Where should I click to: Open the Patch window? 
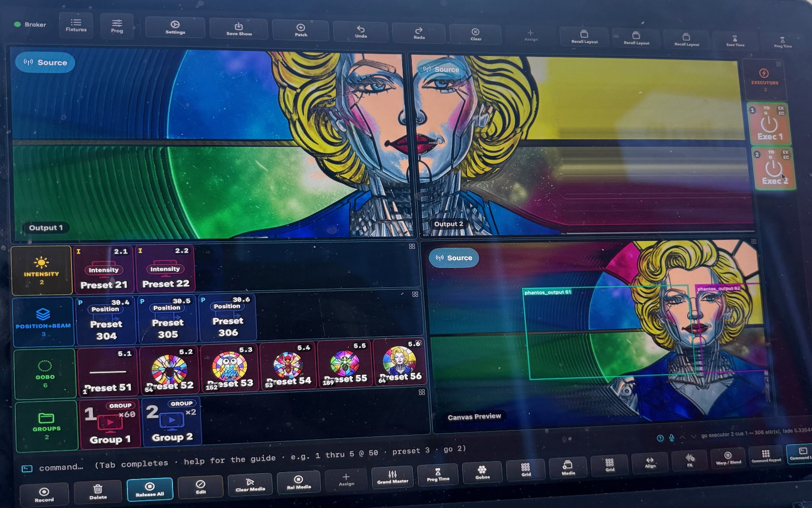[301, 30]
